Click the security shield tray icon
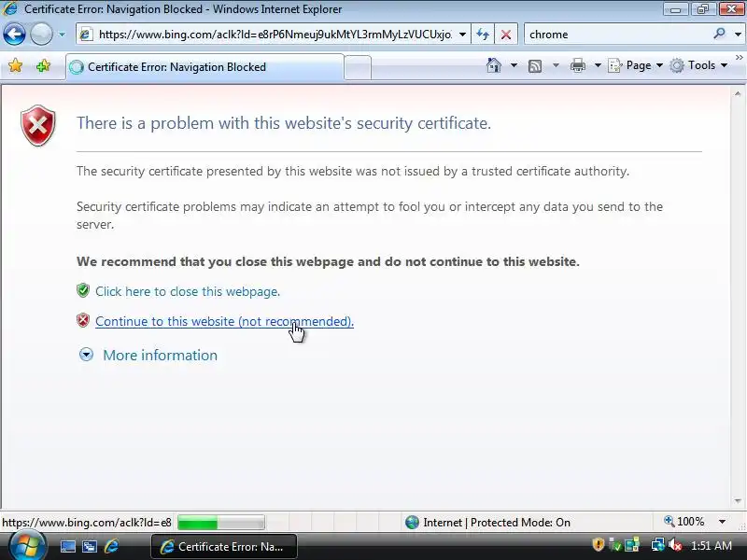Image resolution: width=747 pixels, height=560 pixels. [x=598, y=544]
